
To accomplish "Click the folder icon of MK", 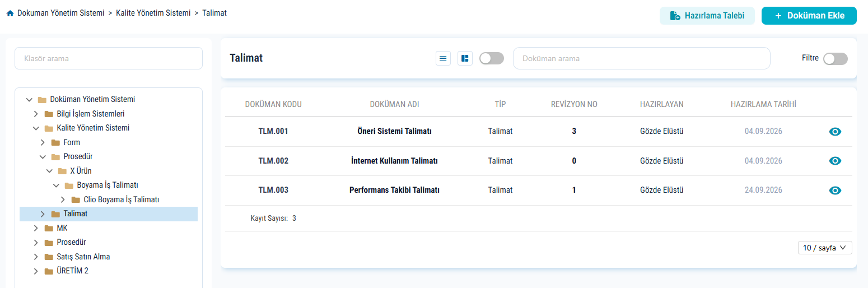I will pyautogui.click(x=49, y=228).
